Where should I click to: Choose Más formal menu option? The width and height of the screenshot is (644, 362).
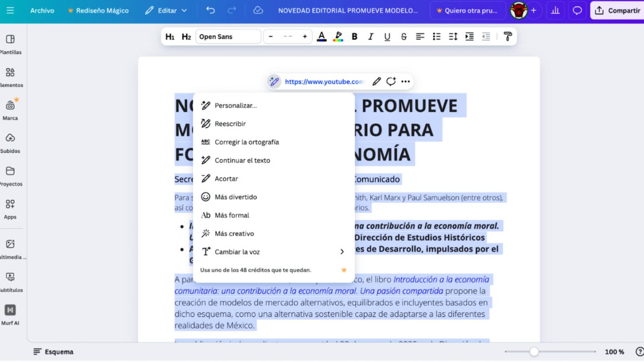(274, 215)
